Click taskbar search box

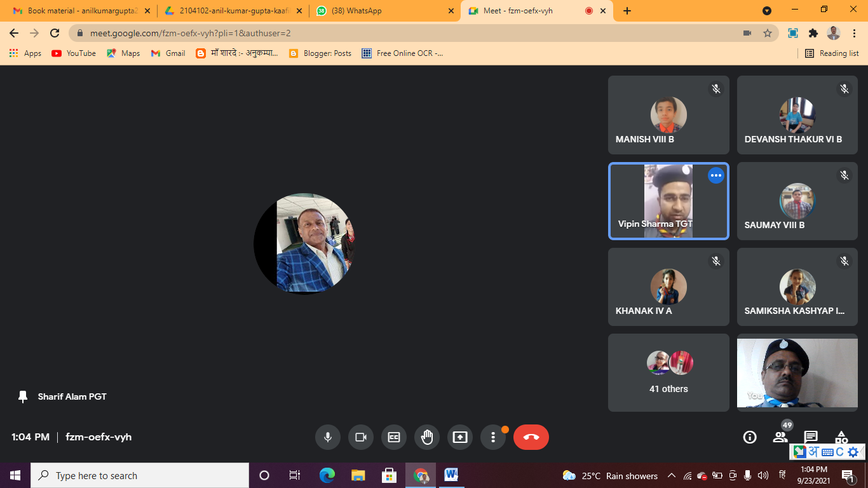point(140,475)
